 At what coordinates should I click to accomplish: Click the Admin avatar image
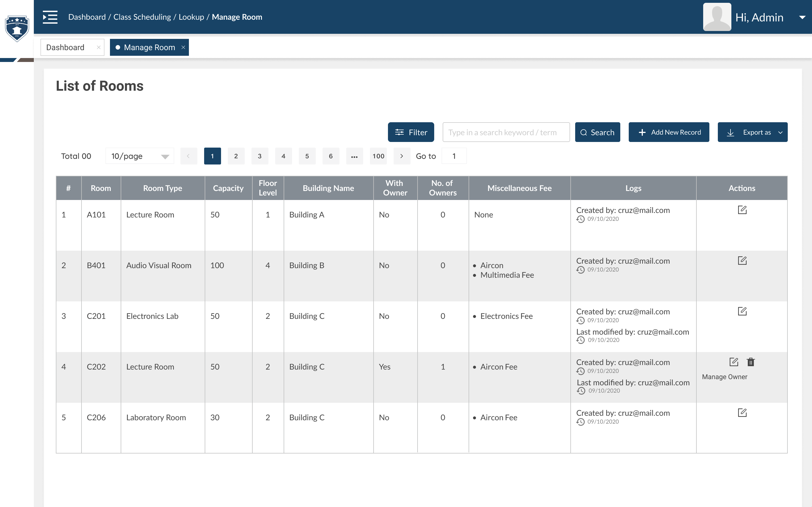717,17
